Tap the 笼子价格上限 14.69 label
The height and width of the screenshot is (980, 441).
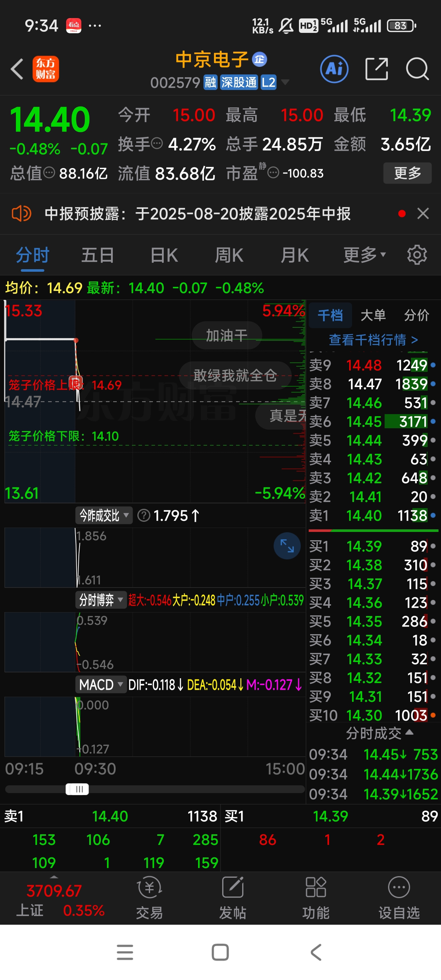[x=65, y=385]
